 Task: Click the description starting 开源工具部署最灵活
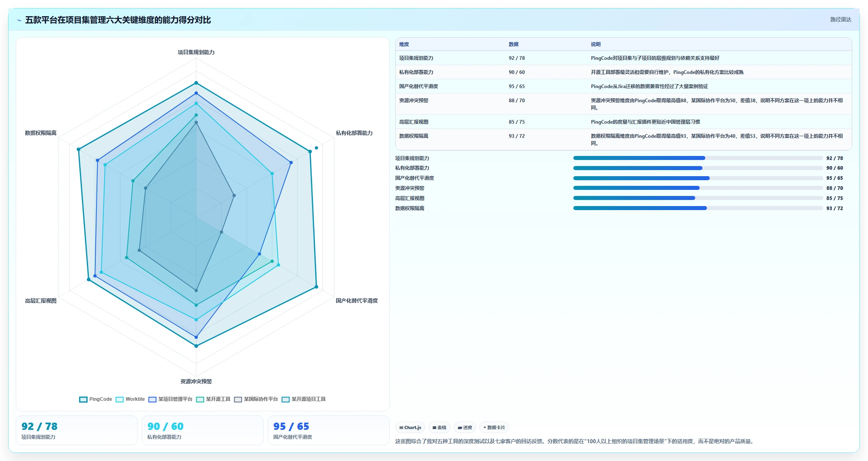[x=667, y=72]
